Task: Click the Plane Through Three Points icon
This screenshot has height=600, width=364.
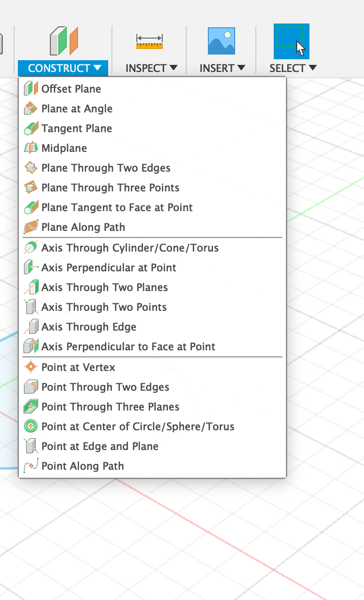Action: pyautogui.click(x=31, y=187)
